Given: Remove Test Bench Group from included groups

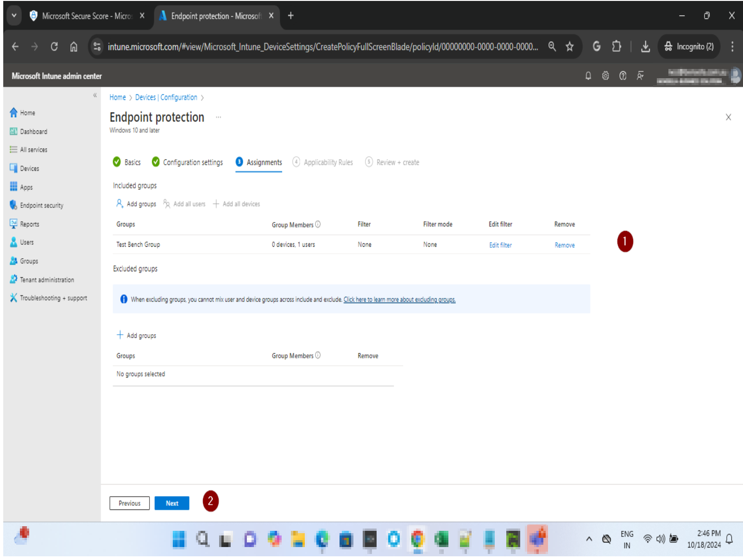Looking at the screenshot, I should click(x=565, y=245).
